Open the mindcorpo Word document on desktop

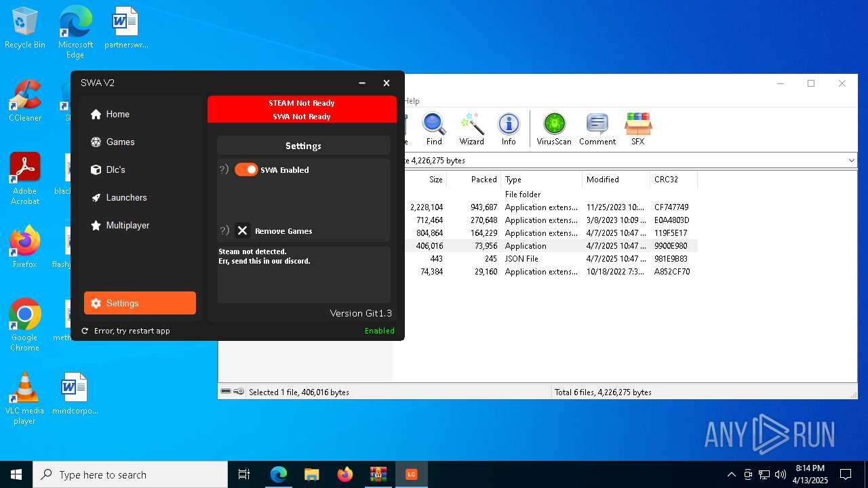click(75, 394)
